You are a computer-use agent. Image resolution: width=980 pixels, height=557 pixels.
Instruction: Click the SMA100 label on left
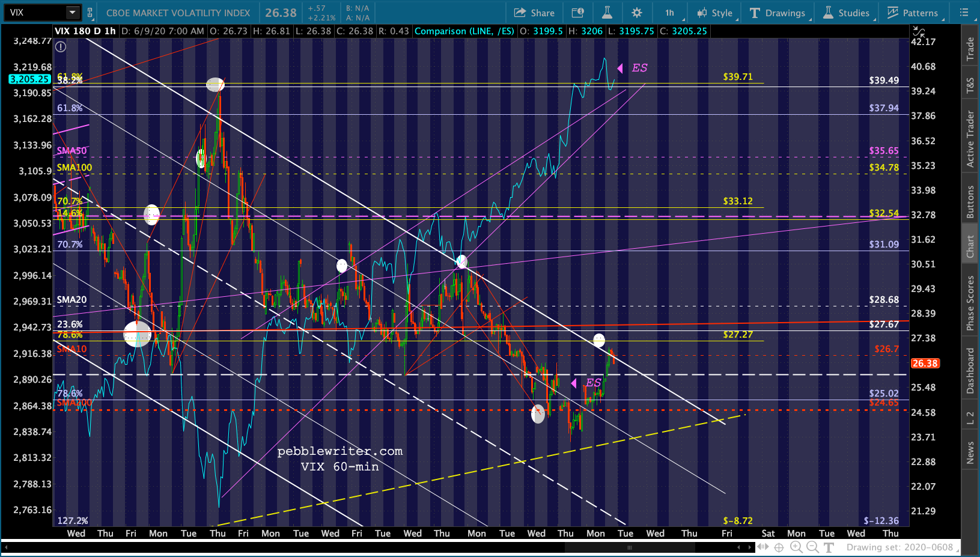point(75,168)
